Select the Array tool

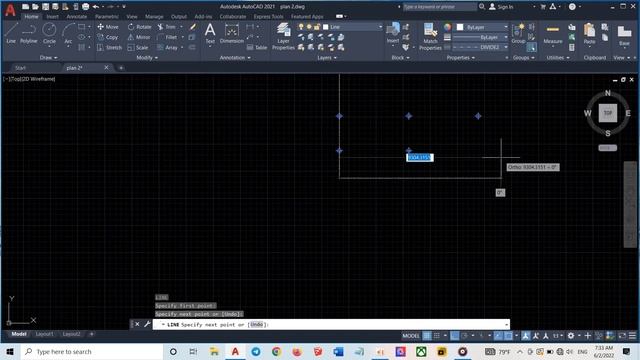[168, 47]
